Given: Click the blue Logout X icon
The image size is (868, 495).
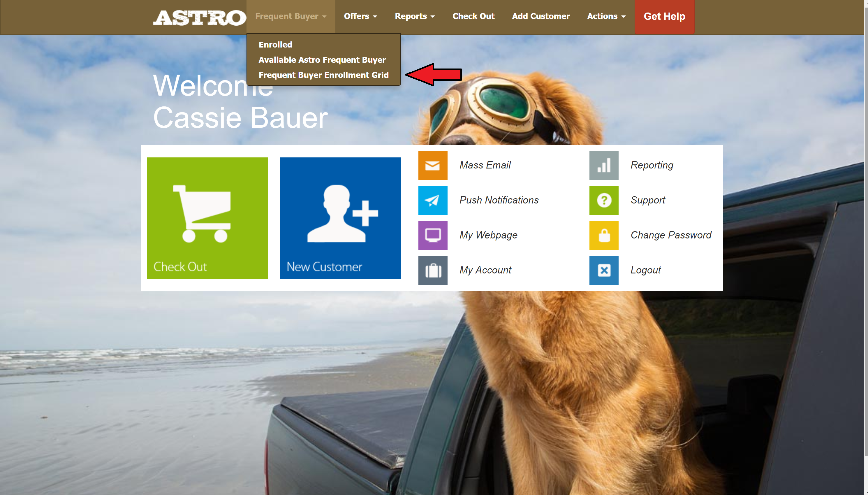Looking at the screenshot, I should point(604,270).
